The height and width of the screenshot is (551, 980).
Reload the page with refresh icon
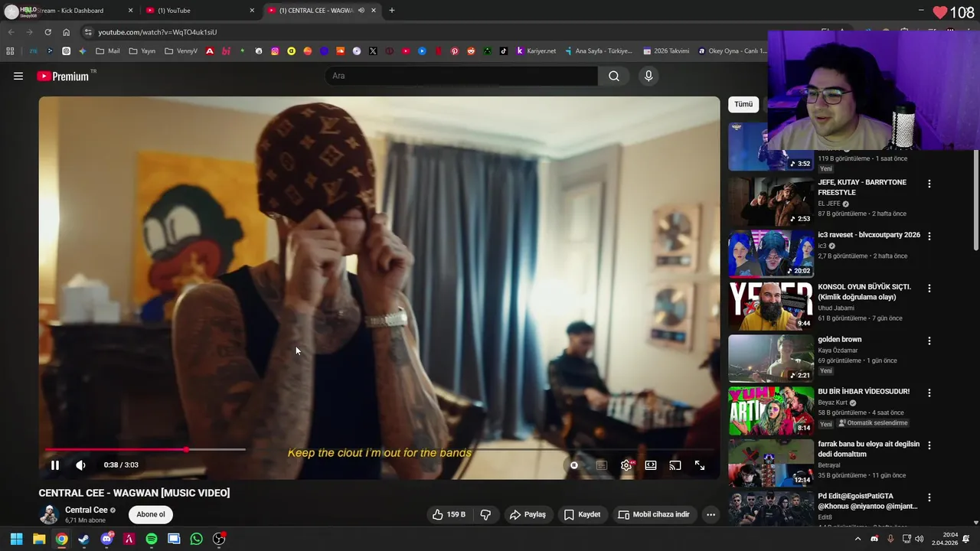click(47, 32)
